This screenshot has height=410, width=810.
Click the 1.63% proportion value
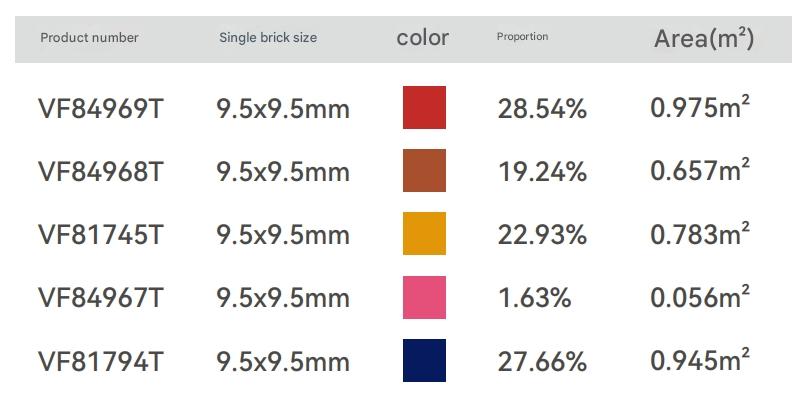535,298
